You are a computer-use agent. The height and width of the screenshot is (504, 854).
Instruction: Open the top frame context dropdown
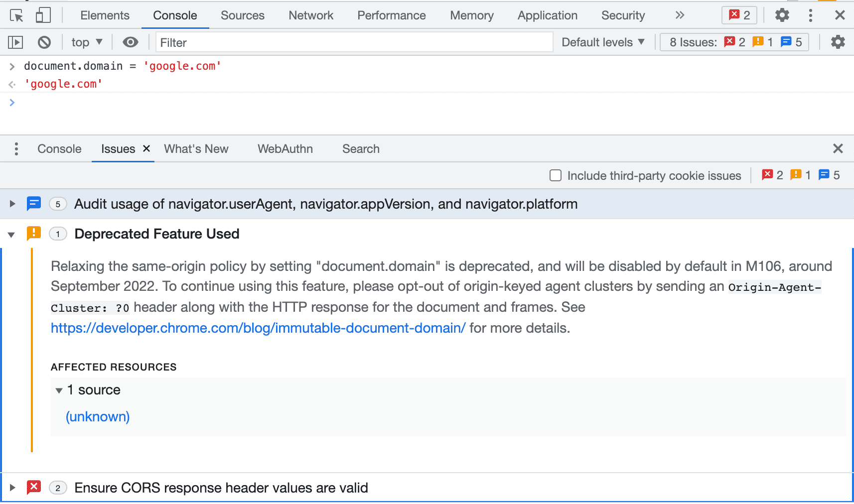click(86, 42)
